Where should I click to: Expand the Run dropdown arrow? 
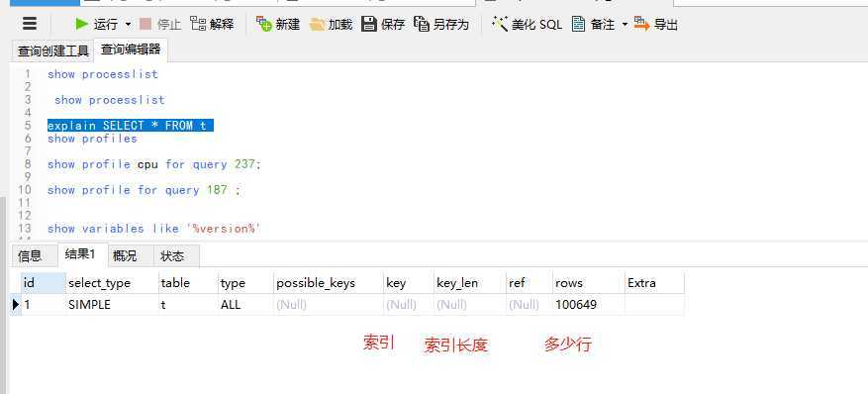click(x=128, y=25)
